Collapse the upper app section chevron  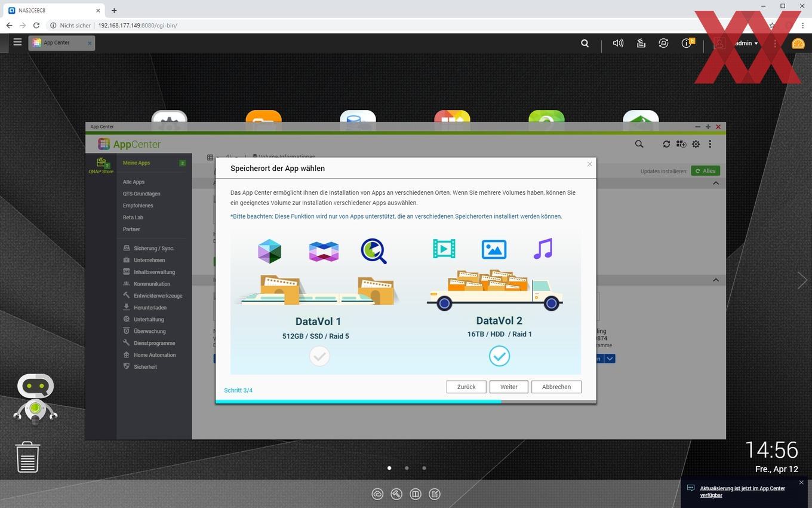click(716, 183)
